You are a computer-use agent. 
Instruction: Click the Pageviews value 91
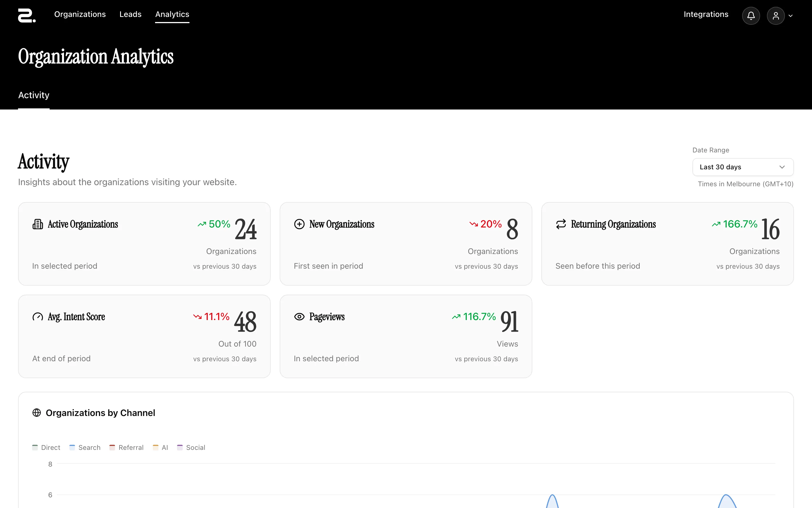[x=509, y=321]
